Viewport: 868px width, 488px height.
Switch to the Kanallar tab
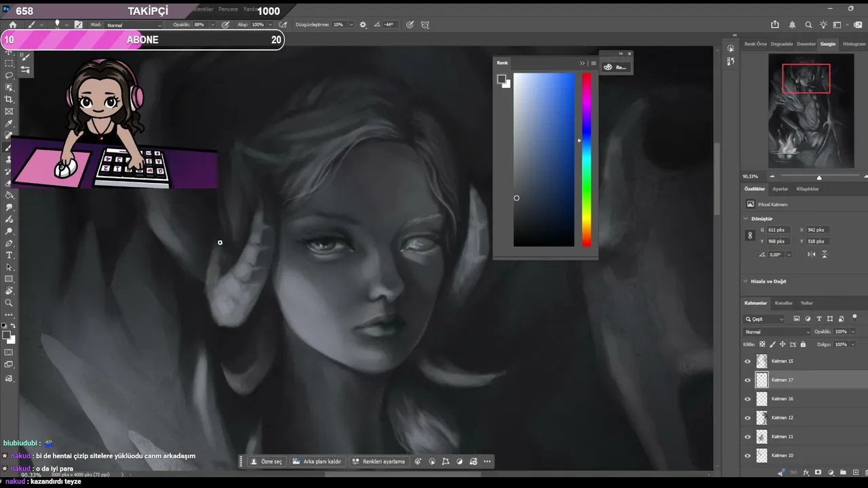coord(783,303)
